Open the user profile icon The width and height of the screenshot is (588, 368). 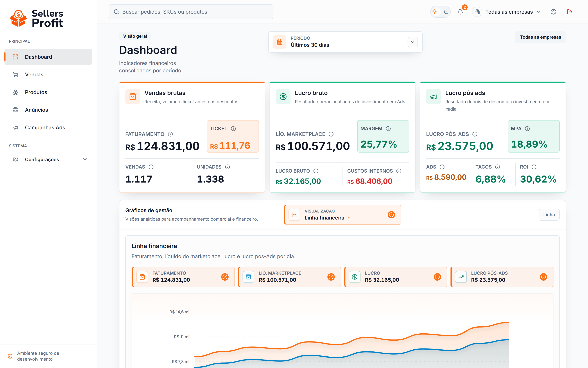(553, 12)
